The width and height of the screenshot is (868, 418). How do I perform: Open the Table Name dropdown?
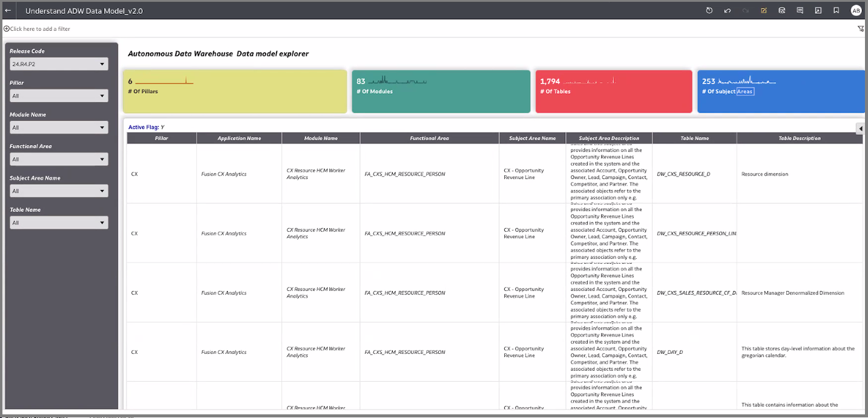click(x=59, y=223)
